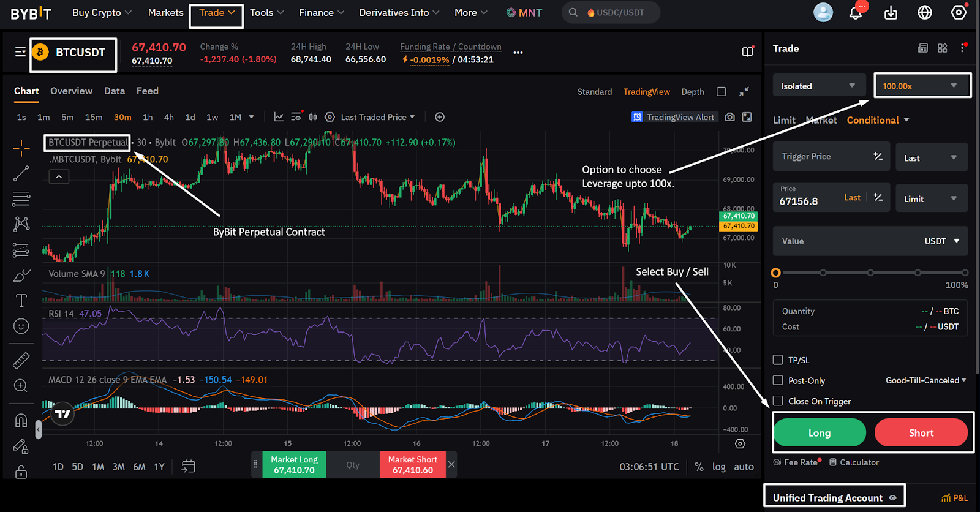The width and height of the screenshot is (980, 512).
Task: Change the USDT value unit dropdown
Action: point(942,241)
